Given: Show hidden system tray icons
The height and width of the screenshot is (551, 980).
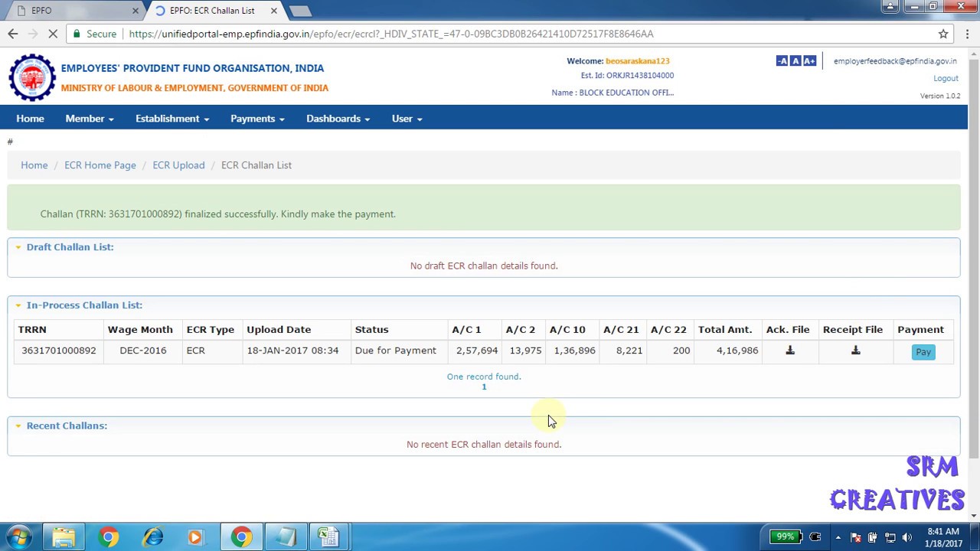Looking at the screenshot, I should [x=838, y=537].
